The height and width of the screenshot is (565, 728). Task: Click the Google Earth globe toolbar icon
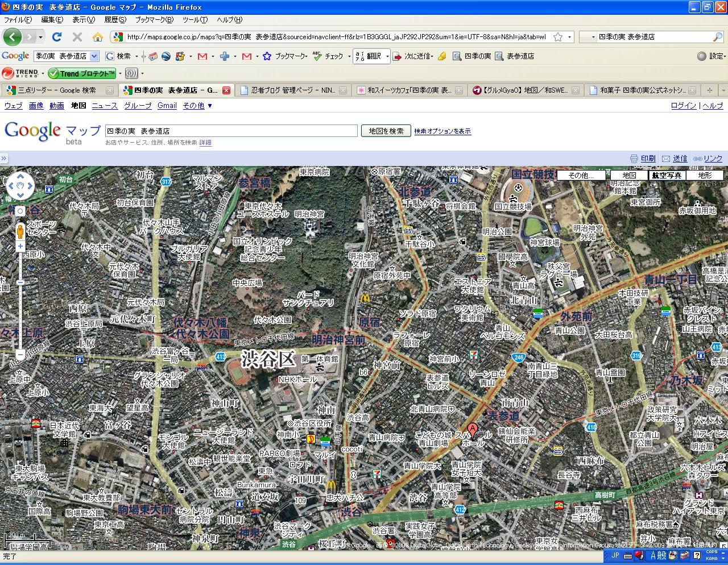click(167, 56)
